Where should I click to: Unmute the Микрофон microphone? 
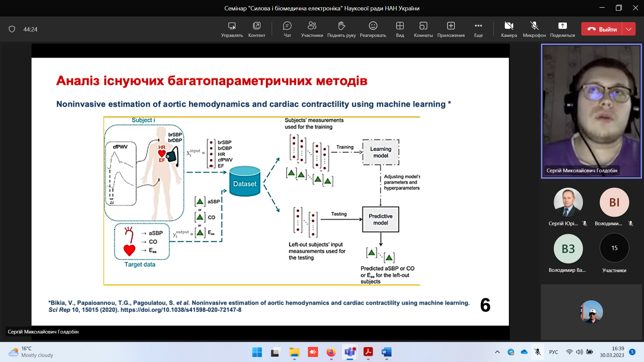click(x=534, y=29)
